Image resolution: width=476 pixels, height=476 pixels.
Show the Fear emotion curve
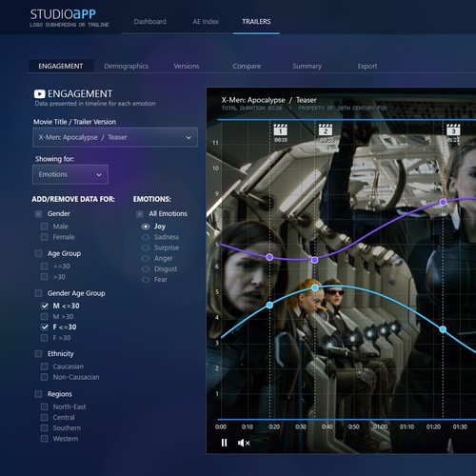146,280
